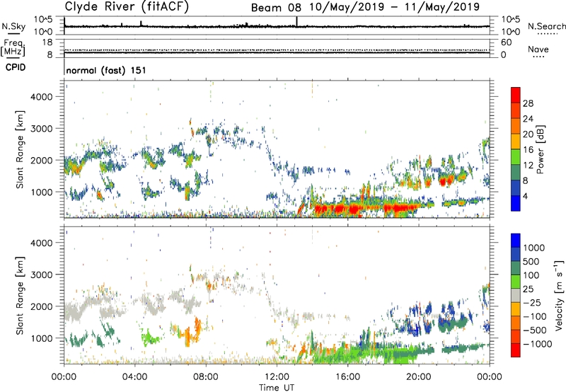This screenshot has height=392, width=566.
Task: Click the '4' label on Power color bar
Action: pyautogui.click(x=526, y=197)
